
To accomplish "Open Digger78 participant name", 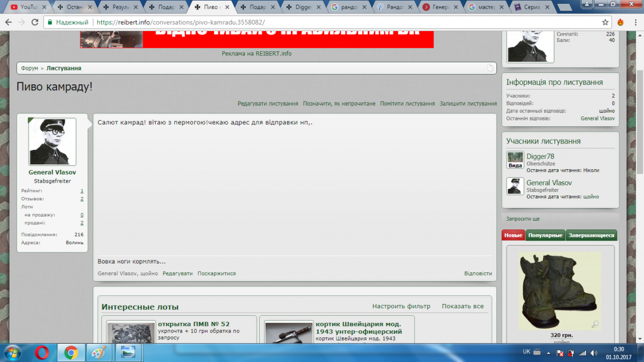I will point(540,156).
